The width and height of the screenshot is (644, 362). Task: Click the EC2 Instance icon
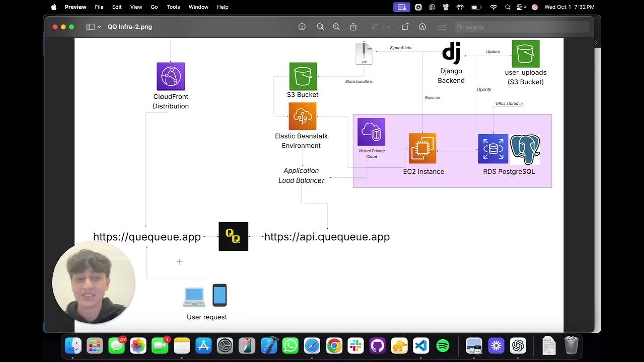pos(422,148)
